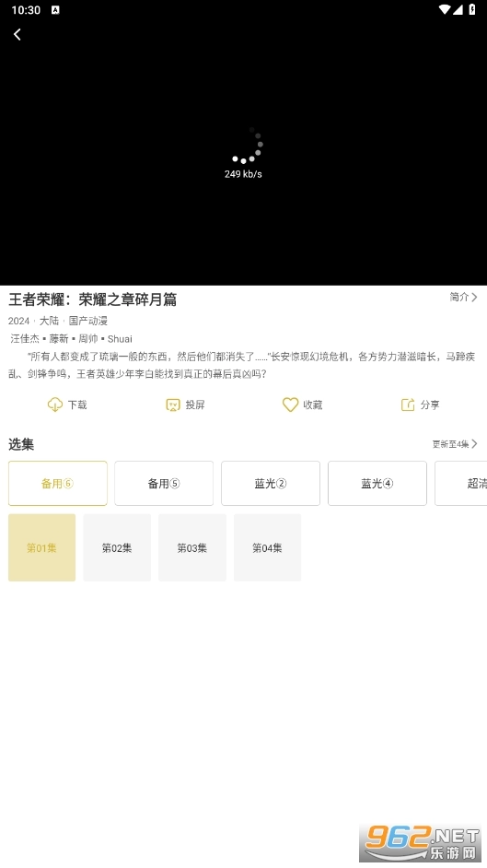
Task: Select the partially visible 超清 source tab
Action: (461, 483)
